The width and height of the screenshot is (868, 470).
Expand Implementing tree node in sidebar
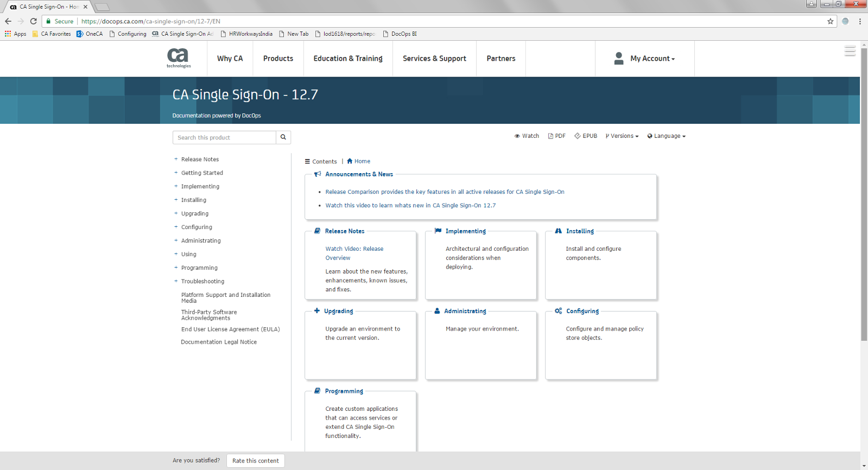click(176, 186)
